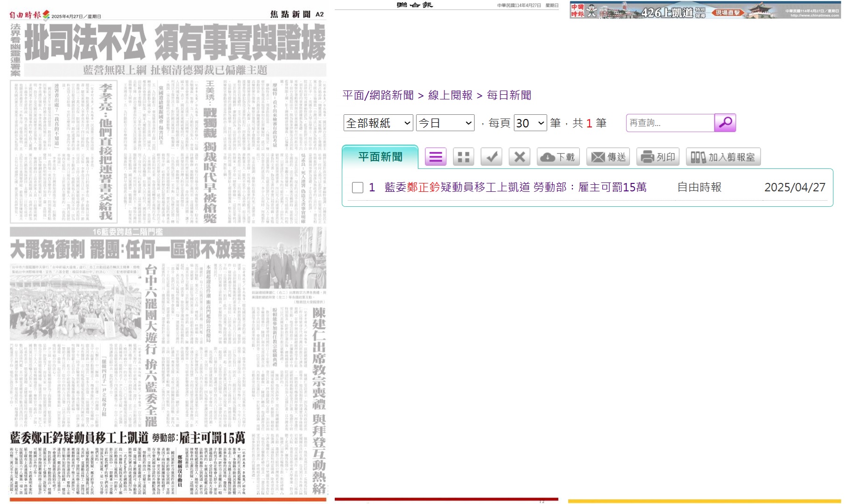Click 每日新聞 breadcrumb link

pos(509,95)
